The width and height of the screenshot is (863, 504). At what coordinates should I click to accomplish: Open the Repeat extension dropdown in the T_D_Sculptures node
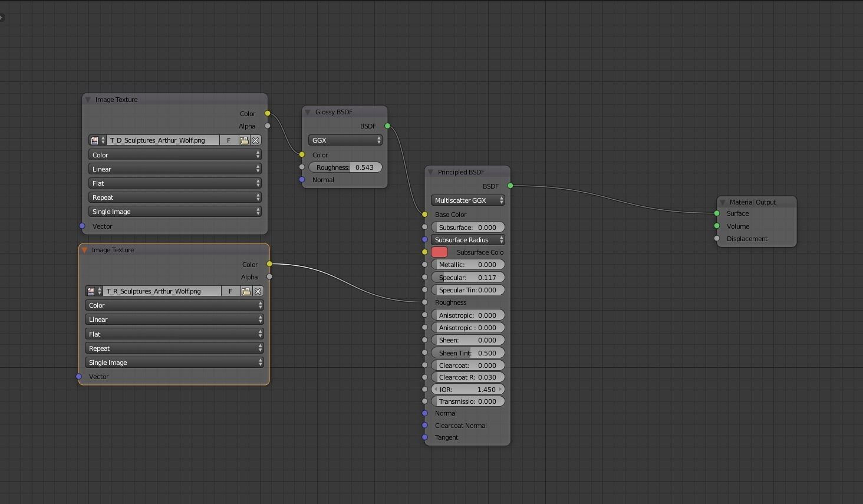(x=175, y=197)
